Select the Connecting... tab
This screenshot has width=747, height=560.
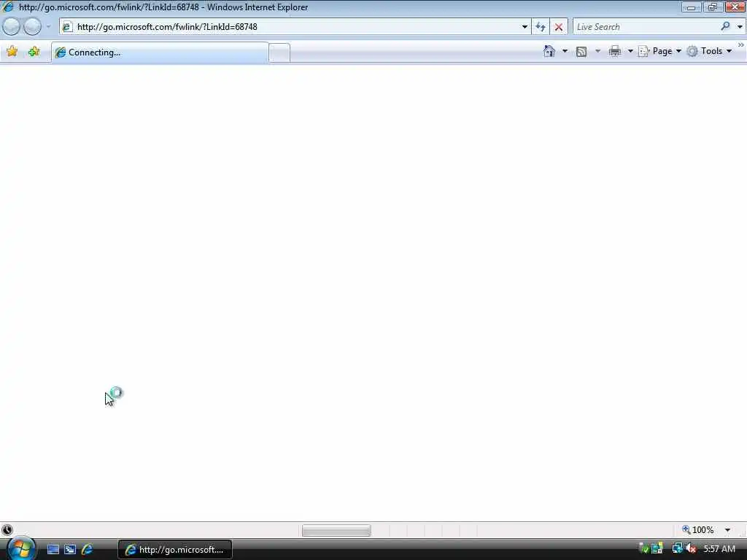point(160,52)
